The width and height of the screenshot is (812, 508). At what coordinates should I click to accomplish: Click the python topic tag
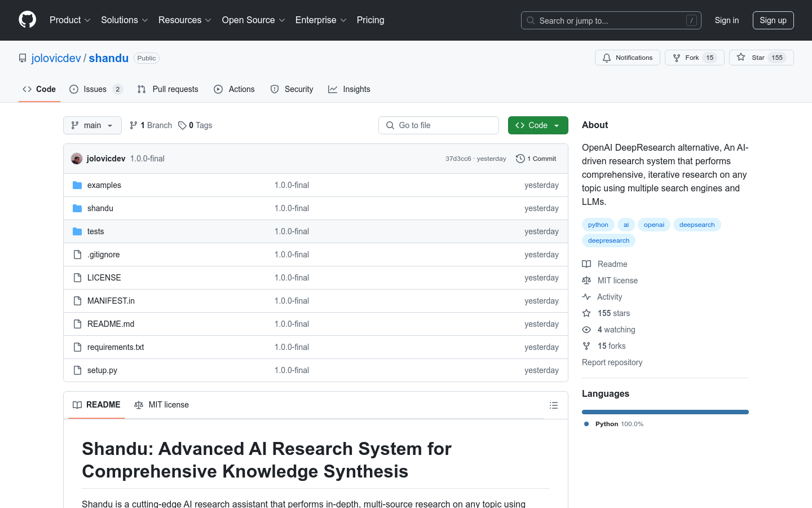coord(598,225)
